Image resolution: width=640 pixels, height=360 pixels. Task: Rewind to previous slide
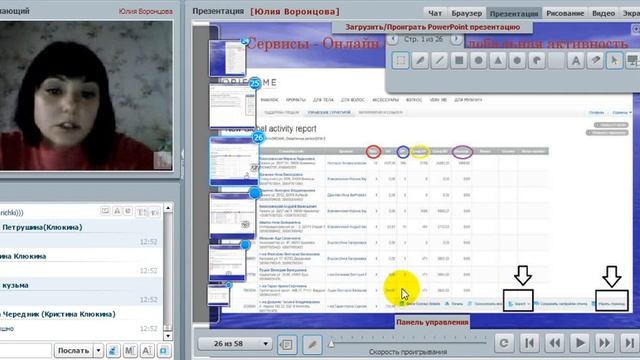pyautogui.click(x=555, y=343)
